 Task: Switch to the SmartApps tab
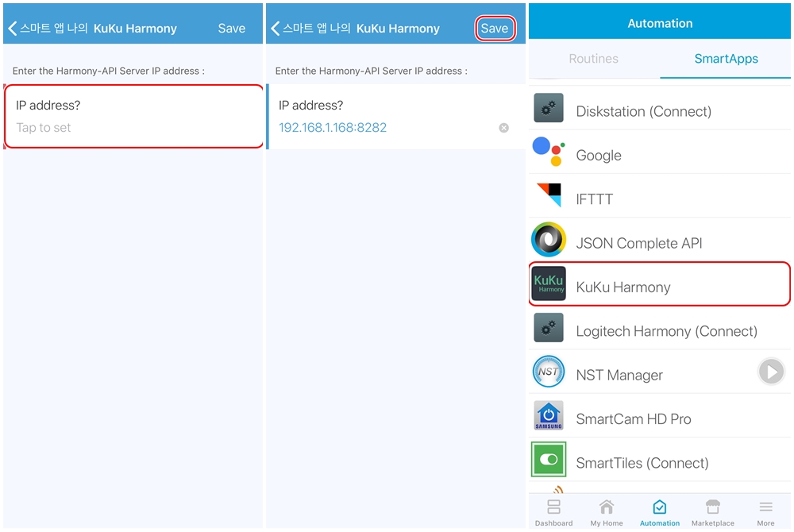[726, 59]
